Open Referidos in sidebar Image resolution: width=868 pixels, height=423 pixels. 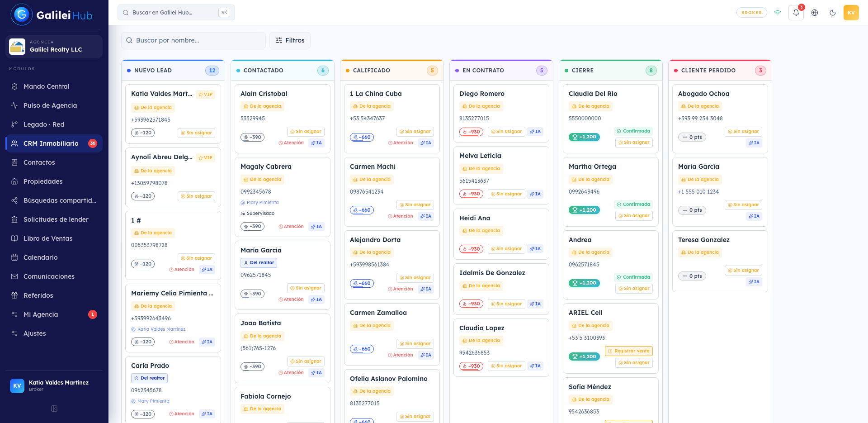[54, 295]
